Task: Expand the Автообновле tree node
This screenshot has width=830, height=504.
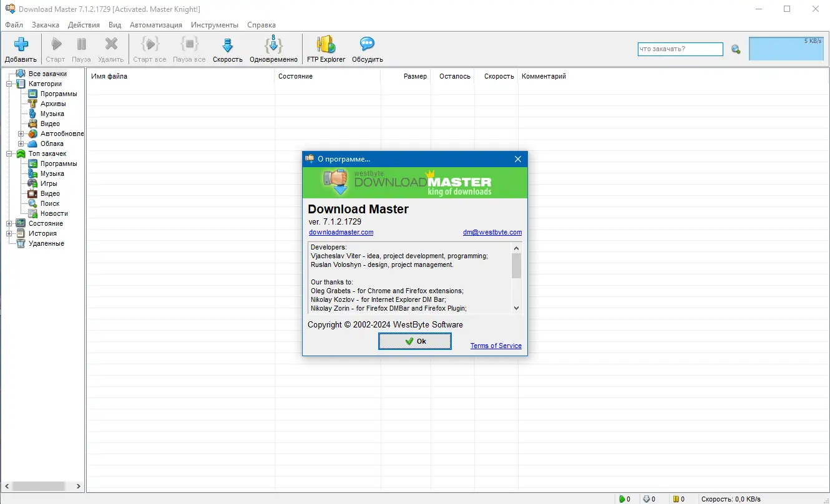Action: point(21,133)
